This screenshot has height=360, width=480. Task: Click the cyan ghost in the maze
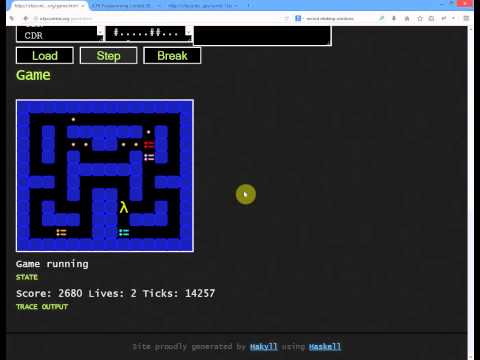click(x=124, y=232)
